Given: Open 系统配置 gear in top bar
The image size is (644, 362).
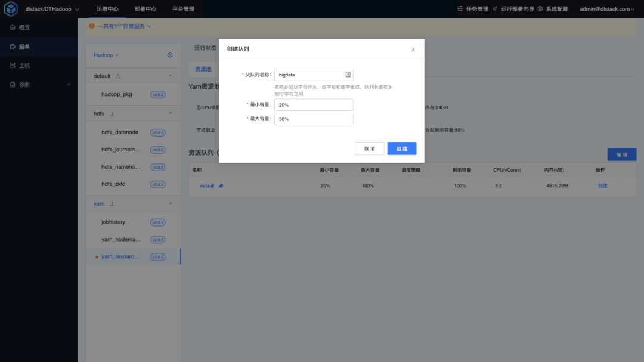Looking at the screenshot, I should point(540,9).
